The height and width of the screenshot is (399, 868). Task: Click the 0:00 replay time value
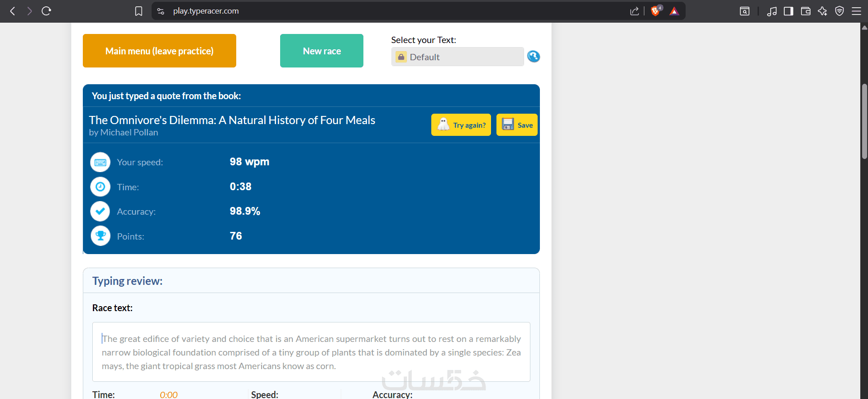point(168,394)
